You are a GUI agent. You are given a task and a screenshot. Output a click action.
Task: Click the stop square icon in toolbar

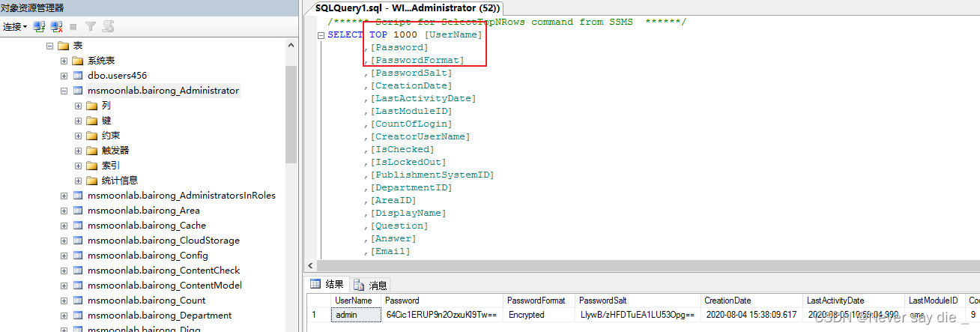73,26
